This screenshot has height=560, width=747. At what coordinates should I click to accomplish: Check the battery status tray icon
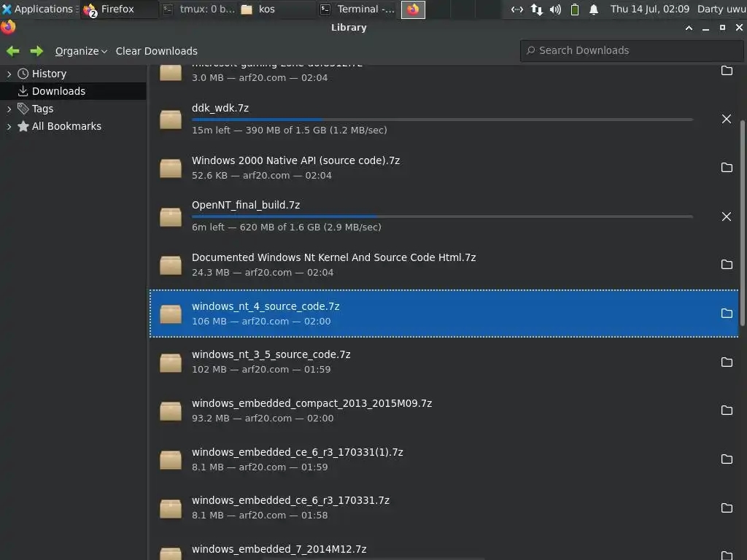click(575, 9)
